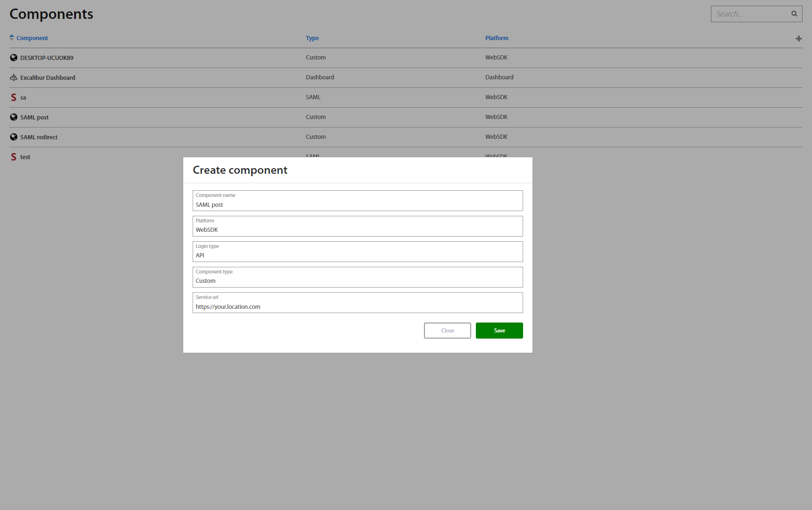Image resolution: width=812 pixels, height=510 pixels.
Task: Click the red S icon beside sa
Action: [x=14, y=97]
